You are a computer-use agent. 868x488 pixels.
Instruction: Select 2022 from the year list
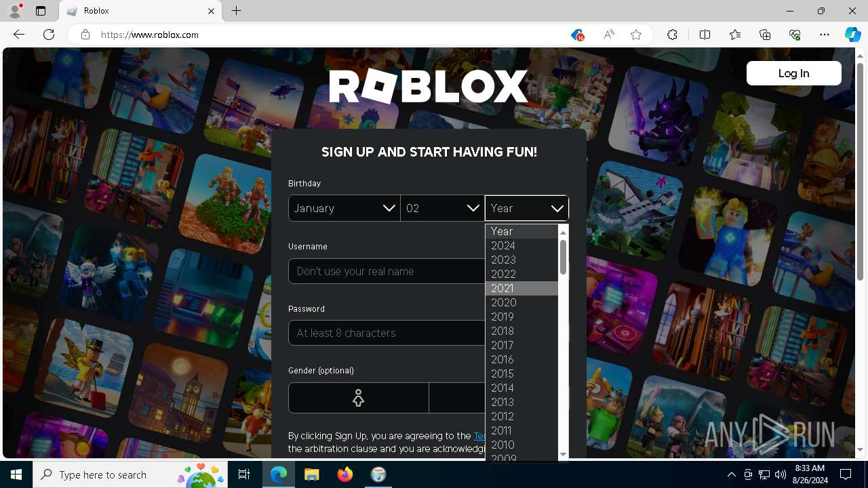pyautogui.click(x=521, y=274)
